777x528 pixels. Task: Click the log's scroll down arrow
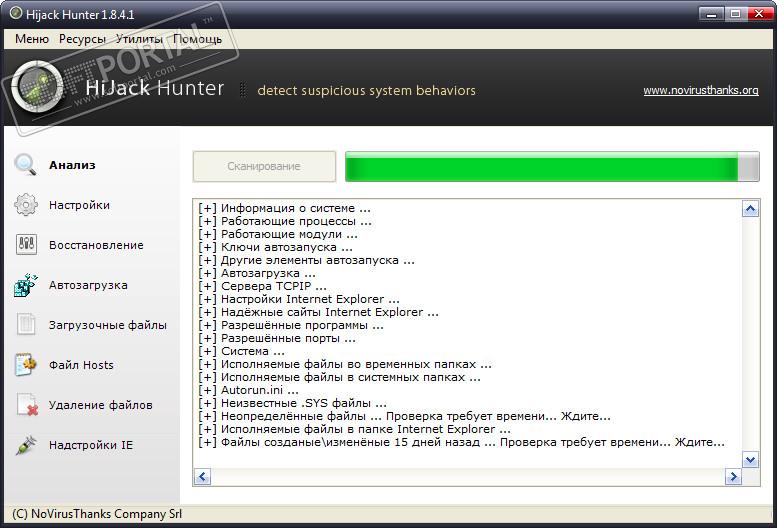pos(750,460)
